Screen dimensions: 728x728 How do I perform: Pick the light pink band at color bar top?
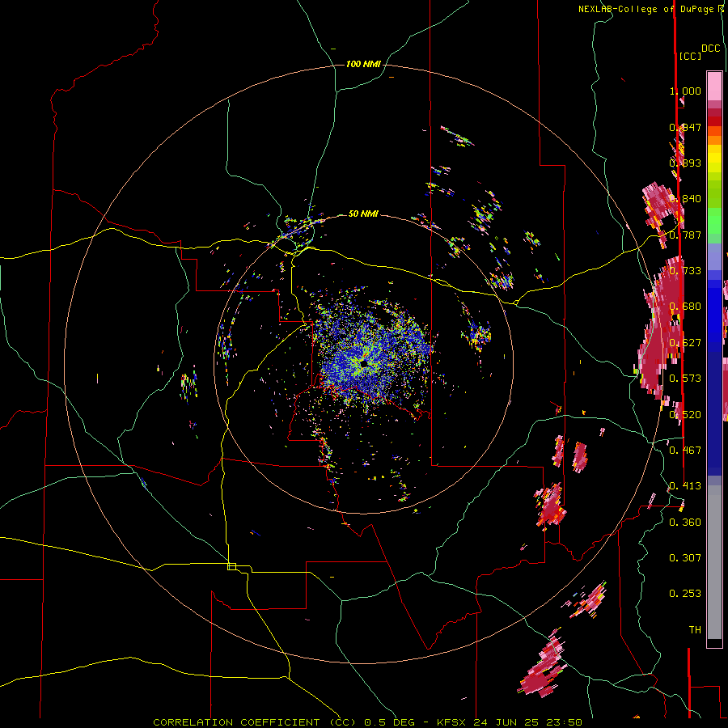coord(714,86)
